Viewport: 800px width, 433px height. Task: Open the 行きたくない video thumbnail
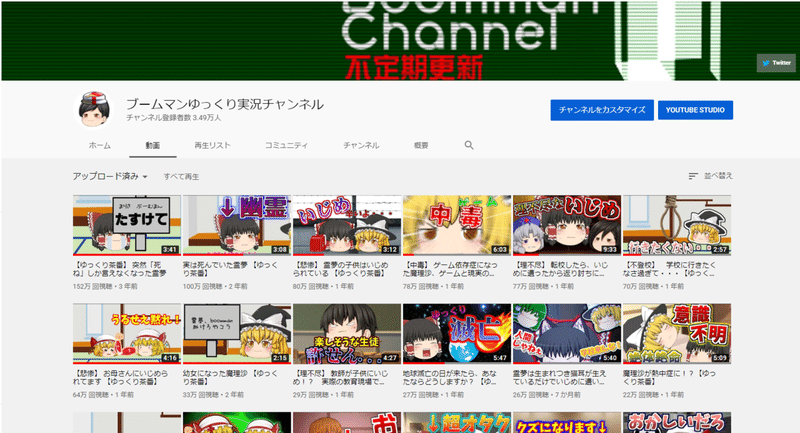[x=677, y=225]
